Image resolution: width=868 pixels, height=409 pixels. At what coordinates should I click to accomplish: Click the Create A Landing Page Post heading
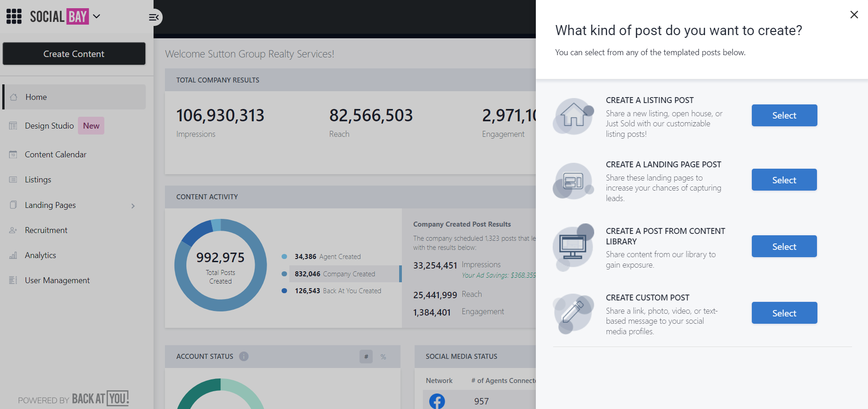click(x=663, y=165)
